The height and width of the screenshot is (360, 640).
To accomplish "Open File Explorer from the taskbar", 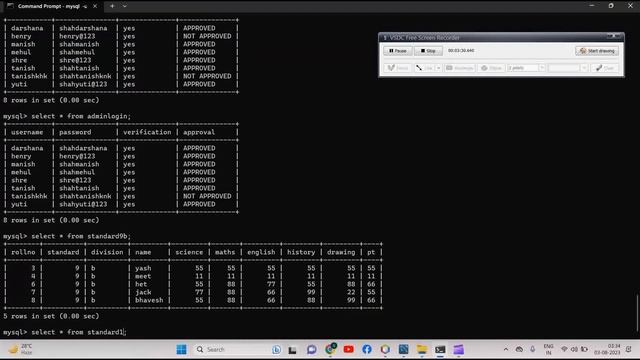I will [x=422, y=349].
